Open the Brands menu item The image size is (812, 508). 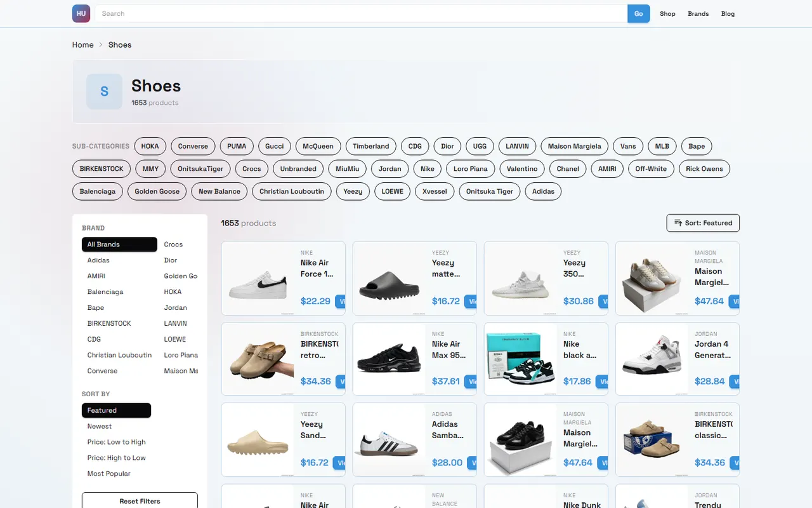click(x=698, y=13)
